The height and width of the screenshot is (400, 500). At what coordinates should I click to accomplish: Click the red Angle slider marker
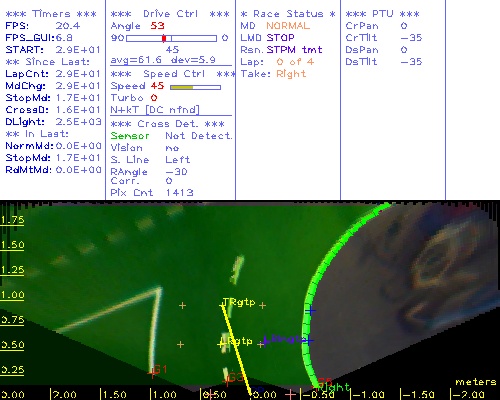pos(164,38)
